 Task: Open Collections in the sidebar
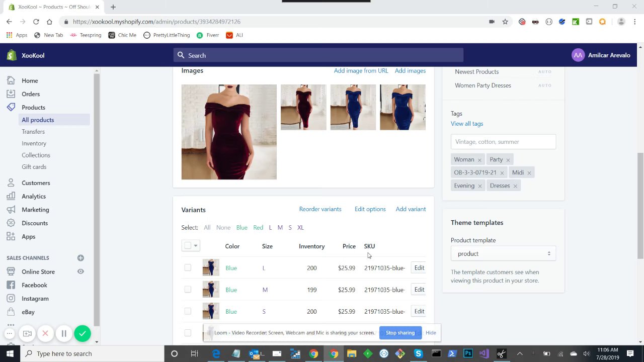(x=36, y=155)
